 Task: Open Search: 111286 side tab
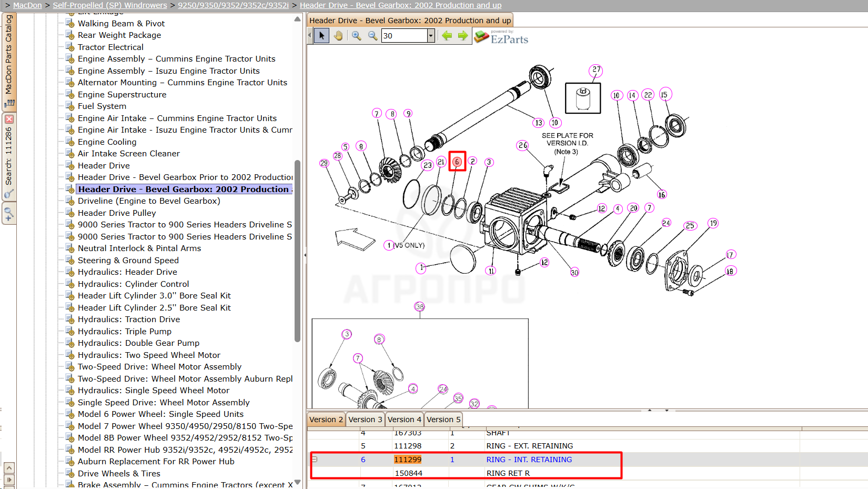pos(9,156)
